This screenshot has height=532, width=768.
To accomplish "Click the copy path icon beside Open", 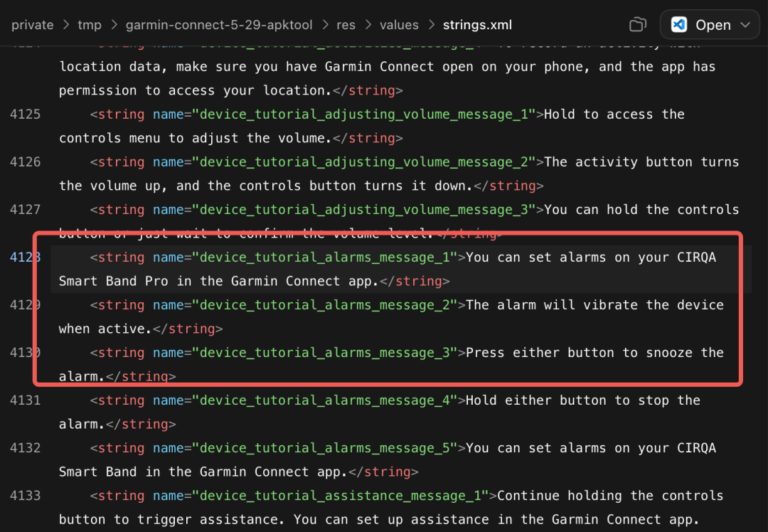I will pos(638,24).
